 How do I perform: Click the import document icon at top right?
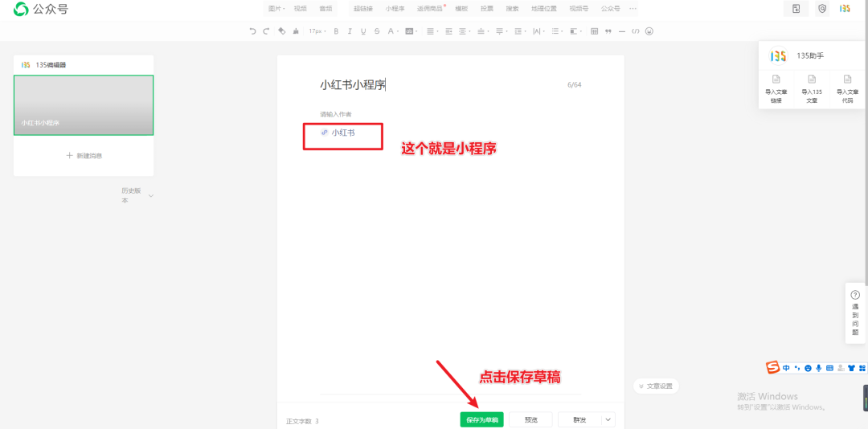796,8
